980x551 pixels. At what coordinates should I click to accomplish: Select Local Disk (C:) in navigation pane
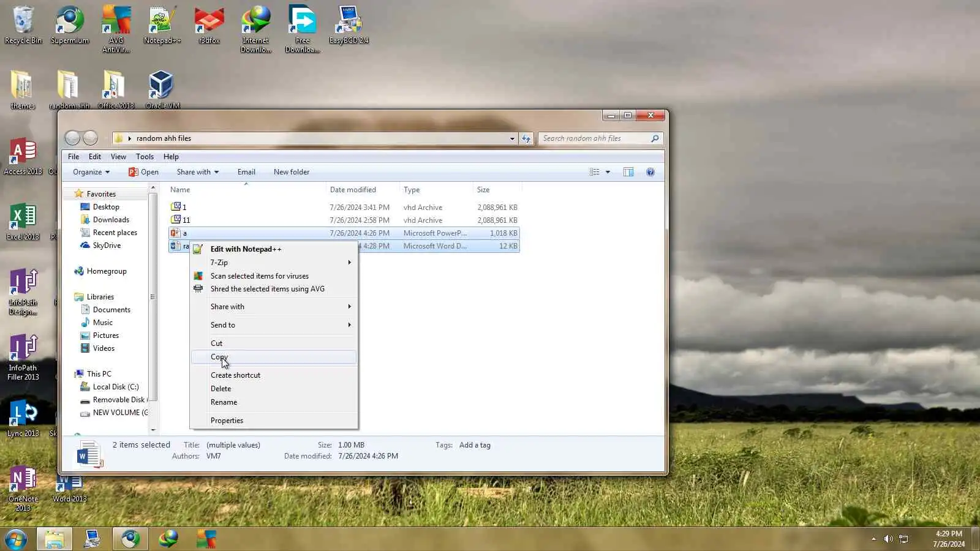click(116, 387)
